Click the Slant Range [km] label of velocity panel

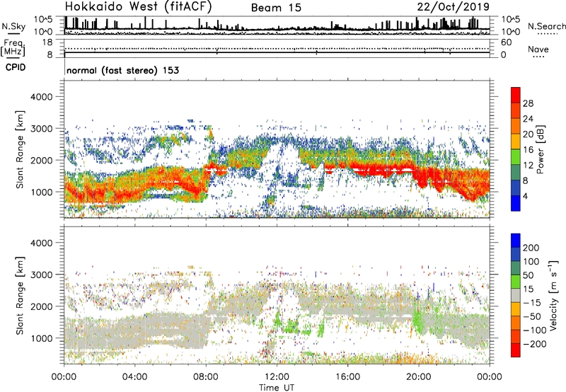20,296
